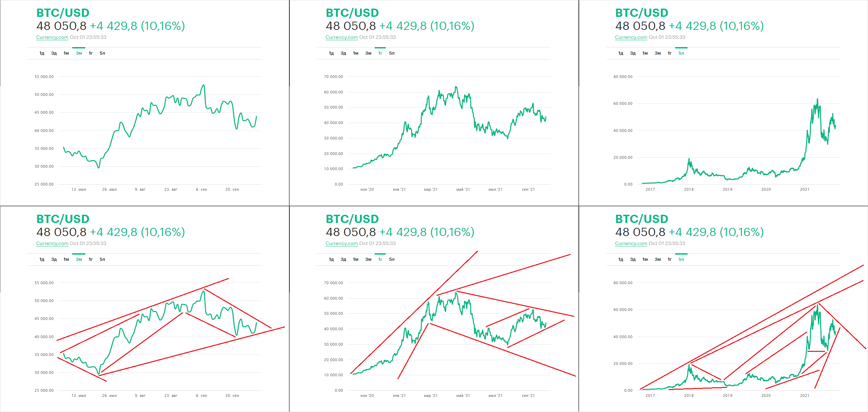Select 1г tab in trend-lined 3-month chart
The image size is (868, 412).
91,259
